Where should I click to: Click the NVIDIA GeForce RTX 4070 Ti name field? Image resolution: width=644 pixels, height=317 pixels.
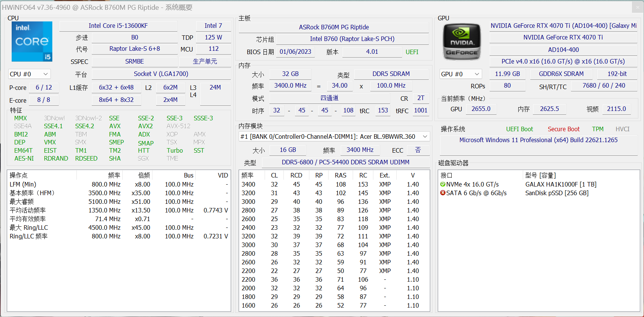pos(563,37)
